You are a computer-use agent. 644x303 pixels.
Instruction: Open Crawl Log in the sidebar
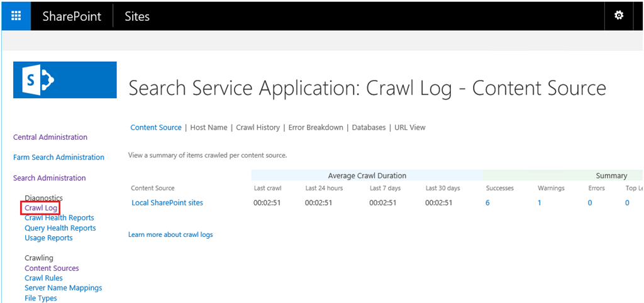[x=41, y=208]
